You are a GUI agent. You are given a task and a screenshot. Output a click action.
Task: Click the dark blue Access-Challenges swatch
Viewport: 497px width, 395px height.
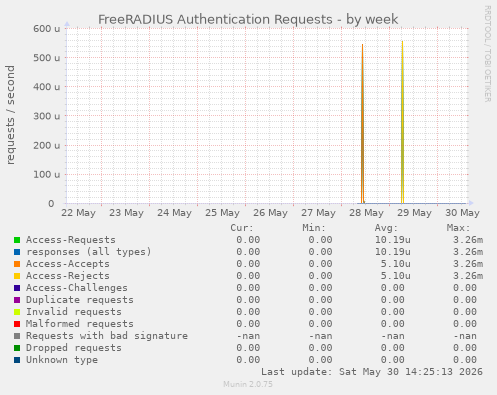17,288
